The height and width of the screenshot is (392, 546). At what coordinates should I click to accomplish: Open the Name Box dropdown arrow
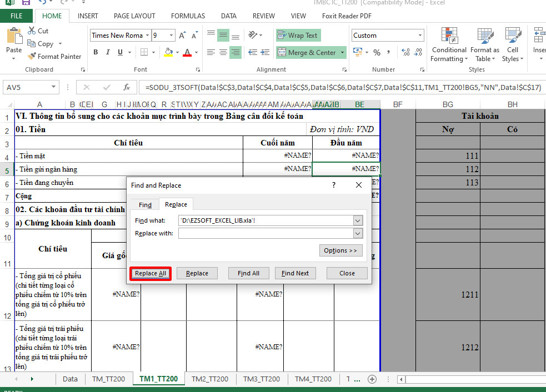coord(53,87)
